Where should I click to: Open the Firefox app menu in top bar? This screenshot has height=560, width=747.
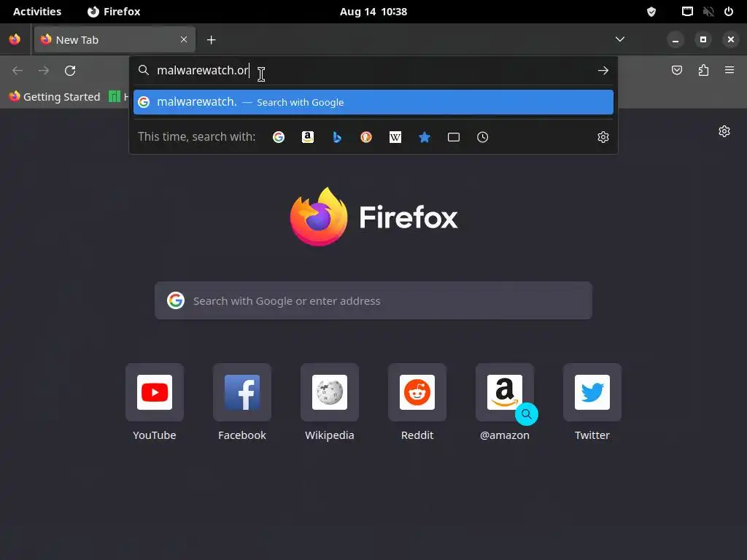click(x=114, y=12)
